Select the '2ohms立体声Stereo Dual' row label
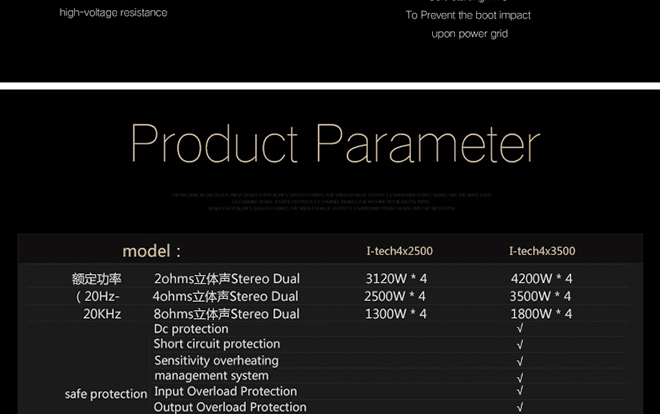 click(x=227, y=279)
